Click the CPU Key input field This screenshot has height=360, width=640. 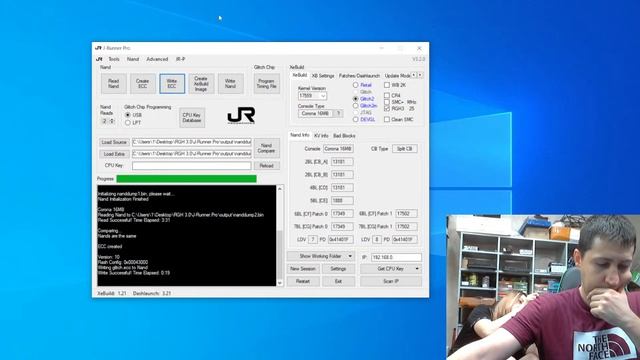point(191,166)
